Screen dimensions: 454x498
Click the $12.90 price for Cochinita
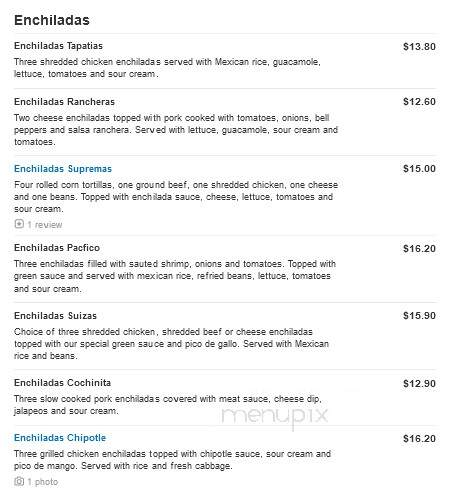(x=419, y=384)
